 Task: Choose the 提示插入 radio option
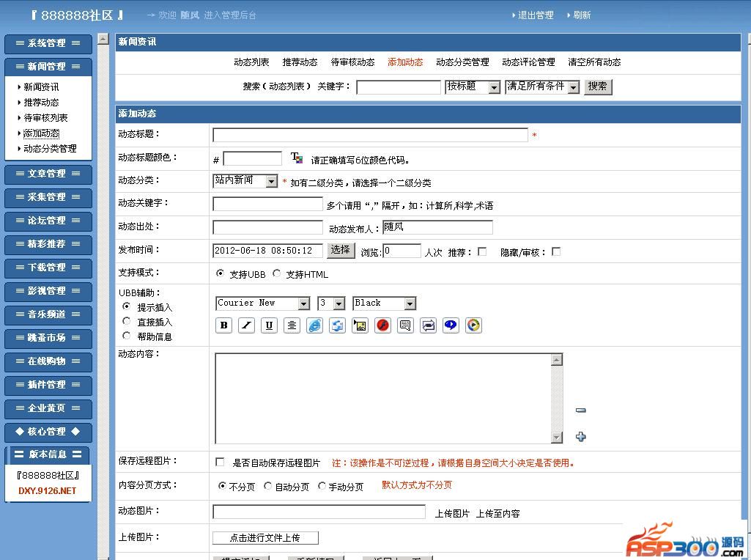127,306
